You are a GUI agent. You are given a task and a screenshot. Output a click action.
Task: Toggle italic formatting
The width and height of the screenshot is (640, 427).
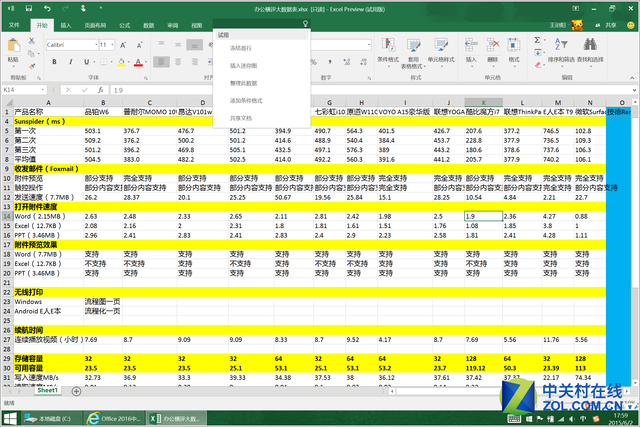pos(70,62)
